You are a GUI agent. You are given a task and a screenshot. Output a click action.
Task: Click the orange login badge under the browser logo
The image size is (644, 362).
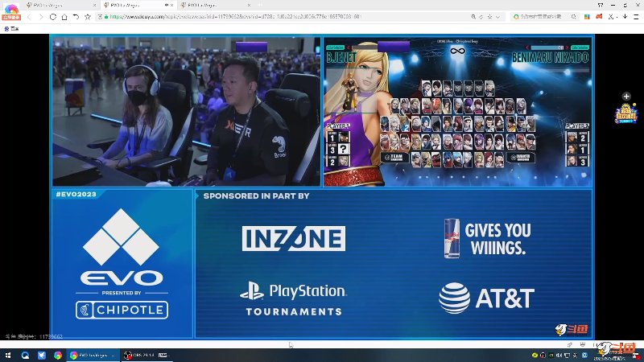(x=11, y=18)
